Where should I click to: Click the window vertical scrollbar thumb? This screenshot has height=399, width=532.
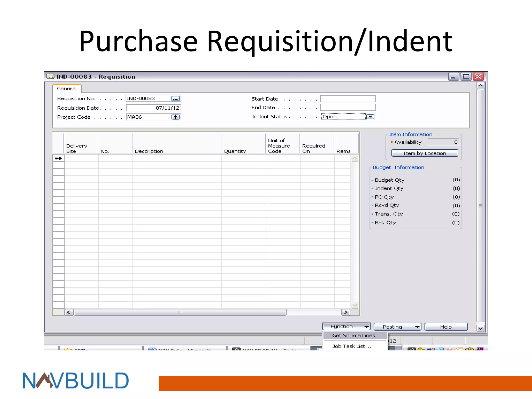click(x=481, y=206)
